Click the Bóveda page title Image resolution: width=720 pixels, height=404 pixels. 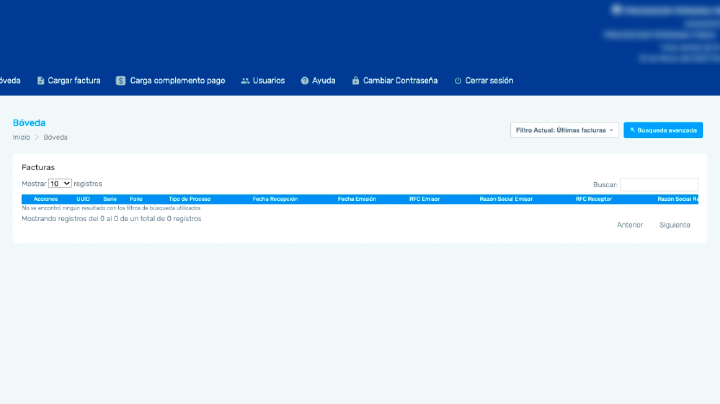pos(29,123)
